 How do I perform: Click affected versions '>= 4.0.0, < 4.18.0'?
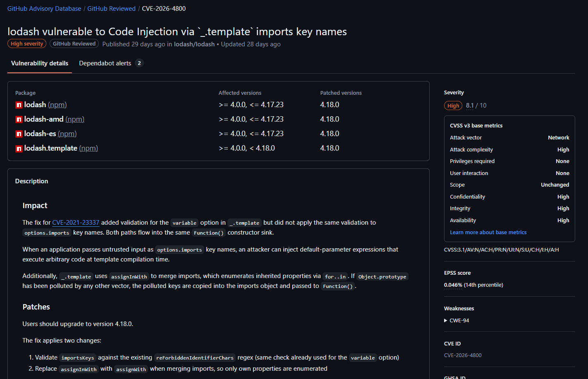(247, 149)
